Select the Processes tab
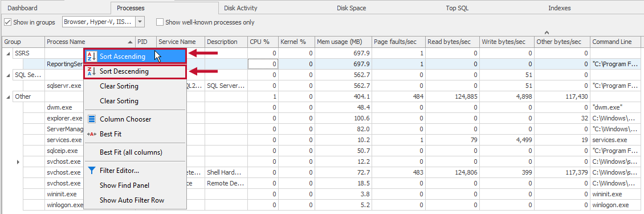 (131, 8)
